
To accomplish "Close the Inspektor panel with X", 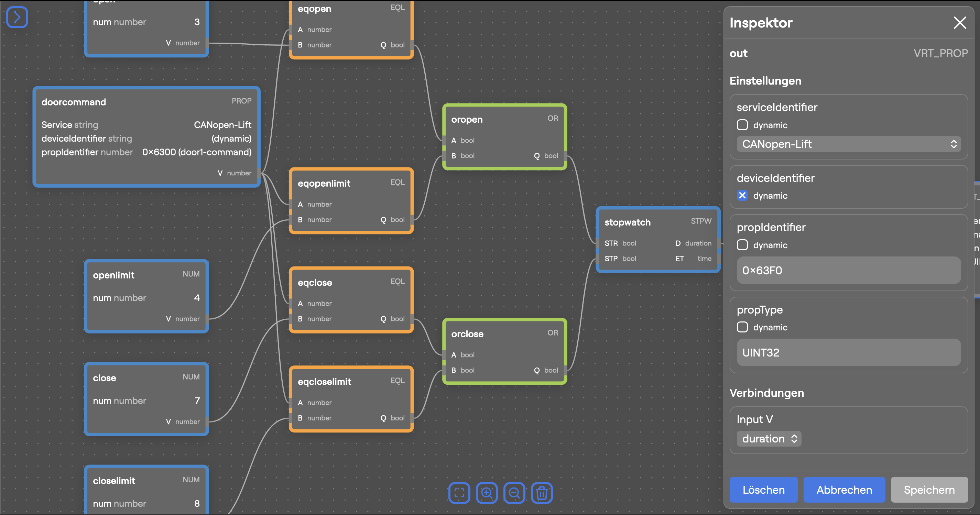I will [960, 23].
